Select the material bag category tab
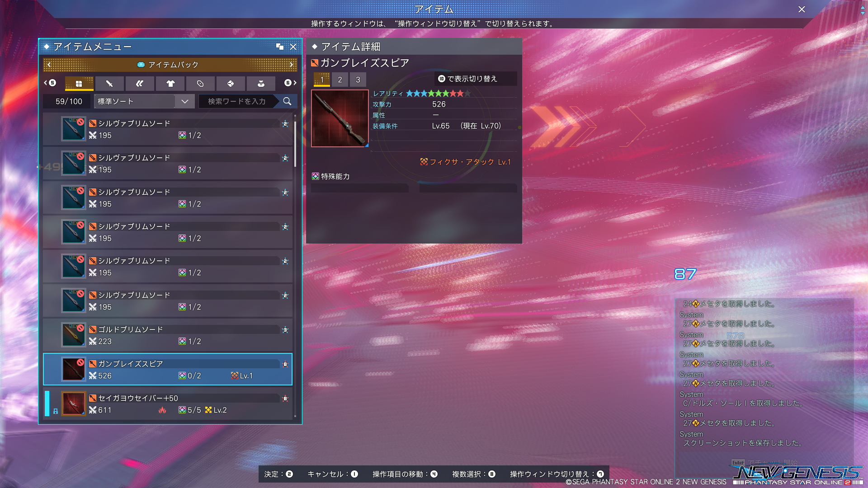The width and height of the screenshot is (868, 488). [261, 84]
